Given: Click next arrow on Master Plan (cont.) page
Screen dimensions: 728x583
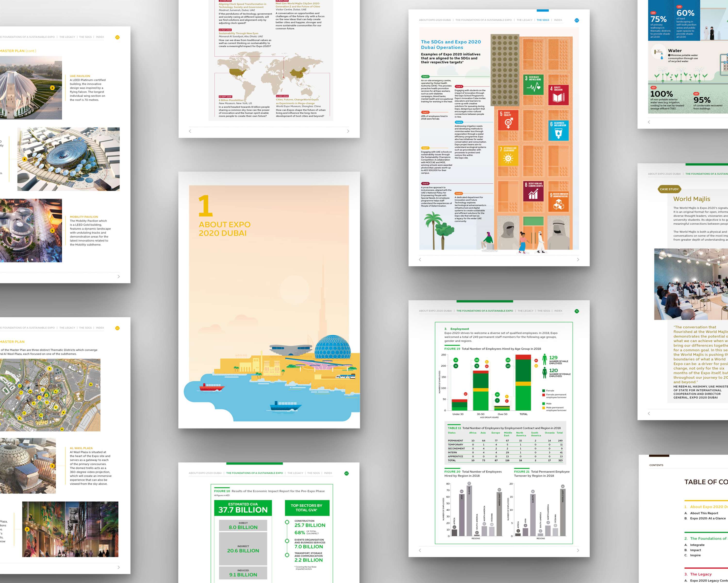Looking at the screenshot, I should click(118, 276).
